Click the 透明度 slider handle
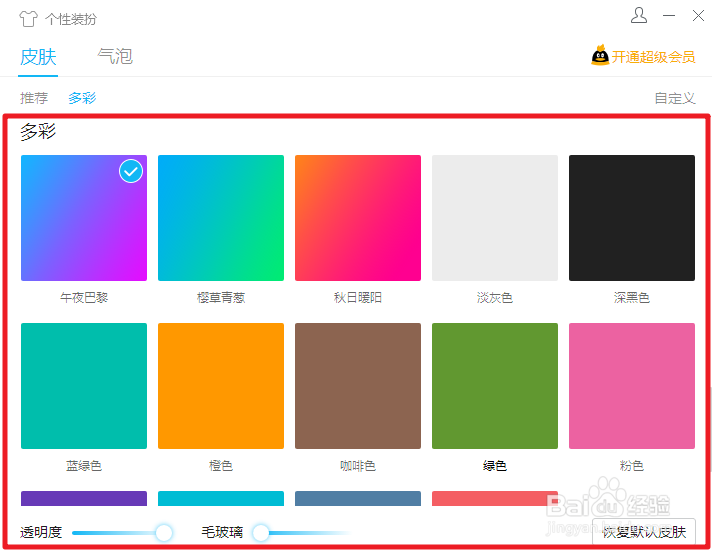Viewport: 712px width, 553px height. (x=164, y=533)
